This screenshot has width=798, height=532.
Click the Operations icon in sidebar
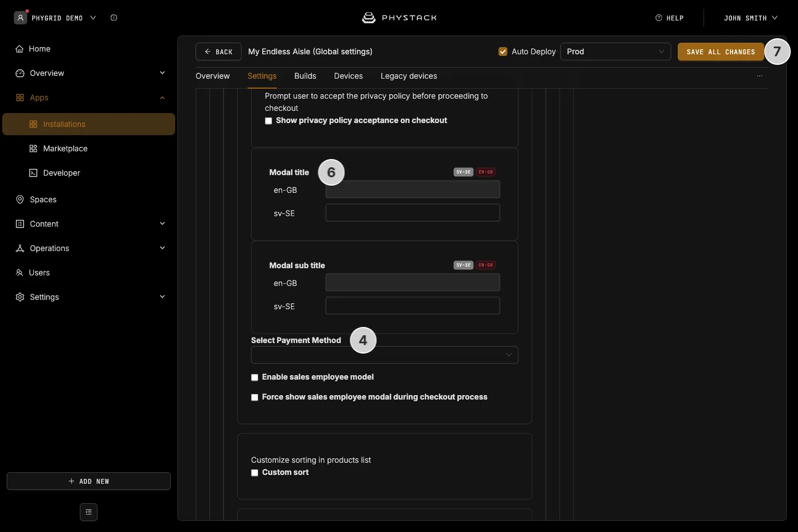[20, 248]
